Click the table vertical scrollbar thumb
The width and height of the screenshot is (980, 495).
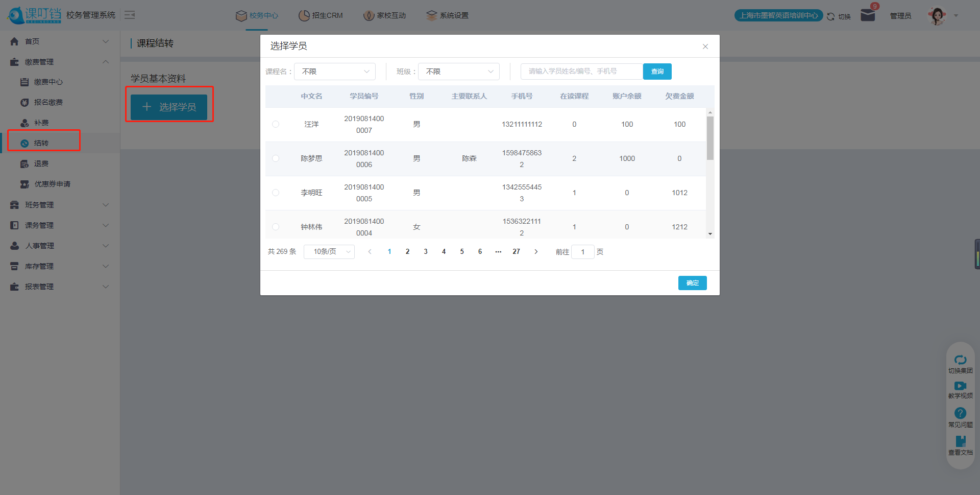pos(710,138)
